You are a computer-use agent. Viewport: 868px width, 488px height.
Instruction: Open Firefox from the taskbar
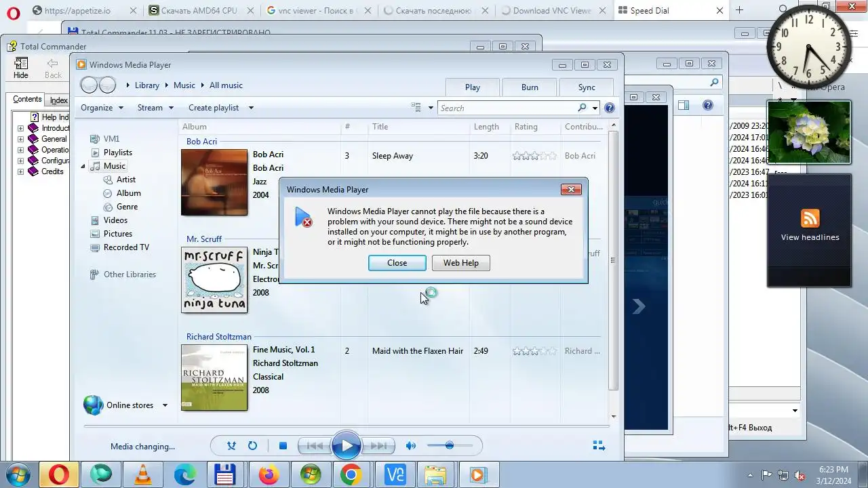point(268,474)
